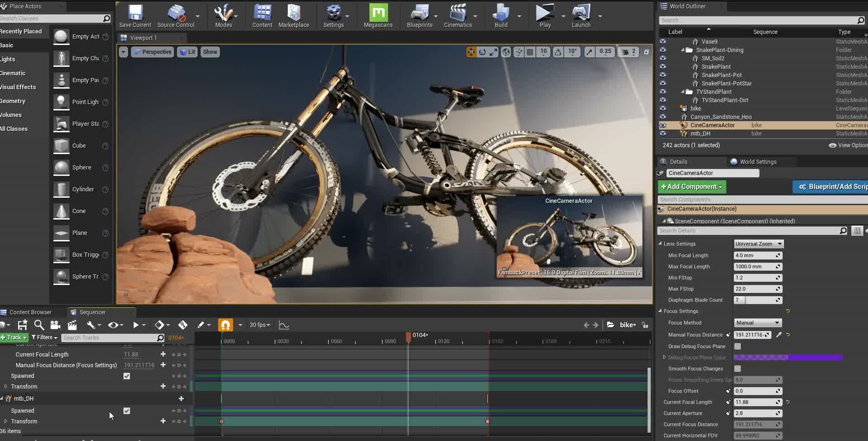Click the wrench settings icon in Sequencer
This screenshot has width=868, height=441.
pos(91,324)
